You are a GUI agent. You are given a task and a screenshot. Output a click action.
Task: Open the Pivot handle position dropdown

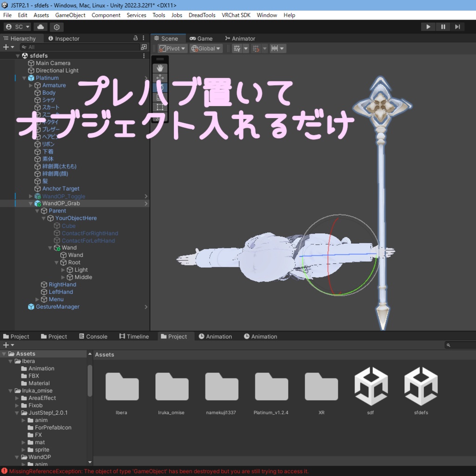click(x=172, y=48)
